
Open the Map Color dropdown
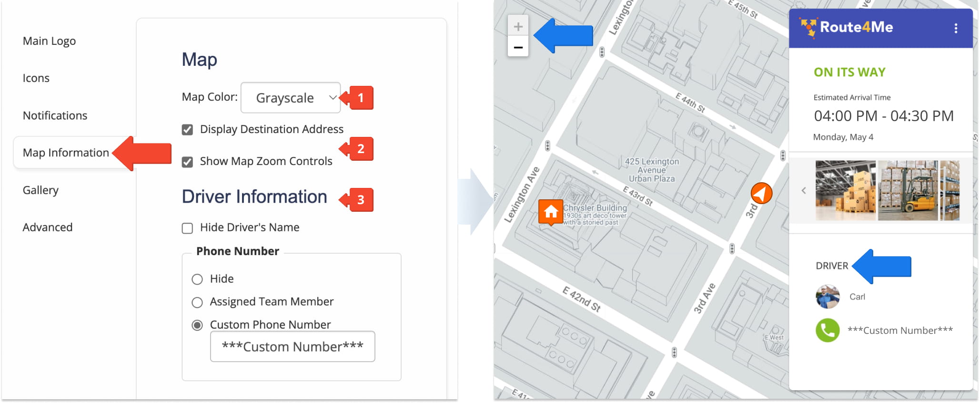291,98
